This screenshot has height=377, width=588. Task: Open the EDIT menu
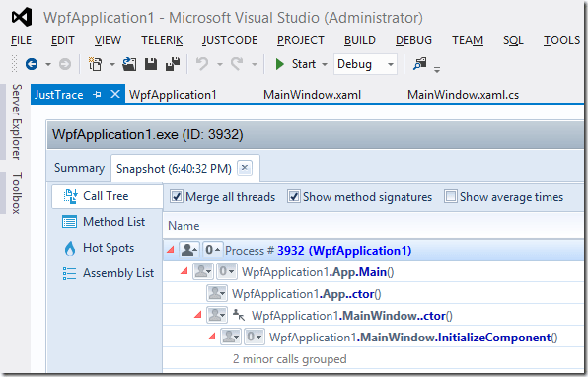point(62,40)
